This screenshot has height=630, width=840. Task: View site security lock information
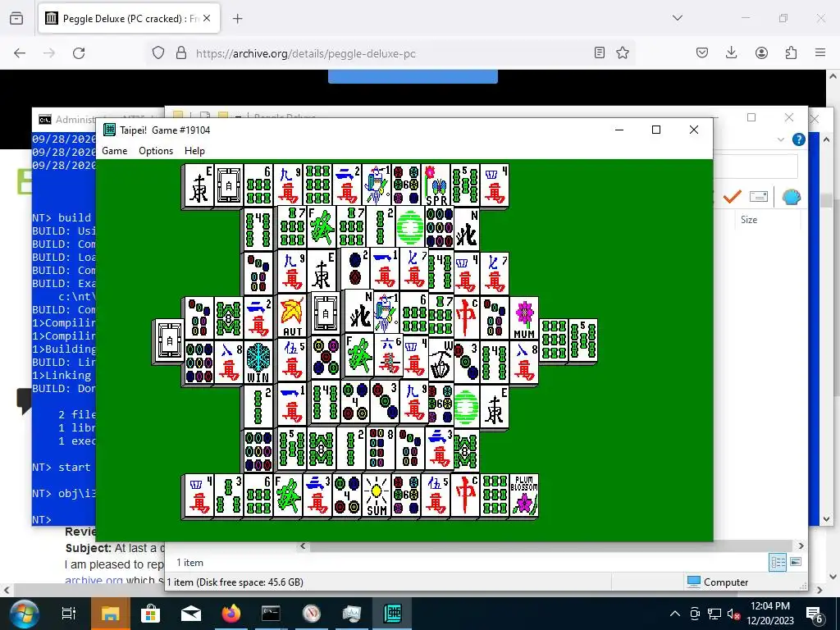pos(181,53)
